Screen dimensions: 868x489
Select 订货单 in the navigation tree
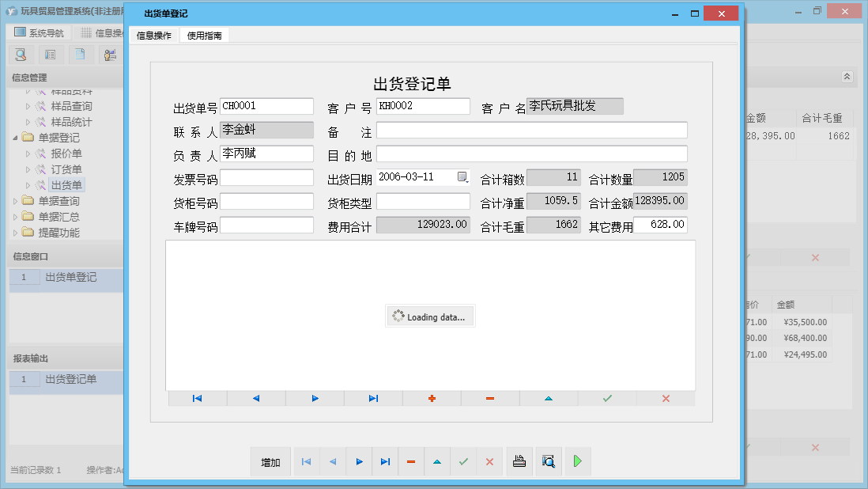coord(66,169)
